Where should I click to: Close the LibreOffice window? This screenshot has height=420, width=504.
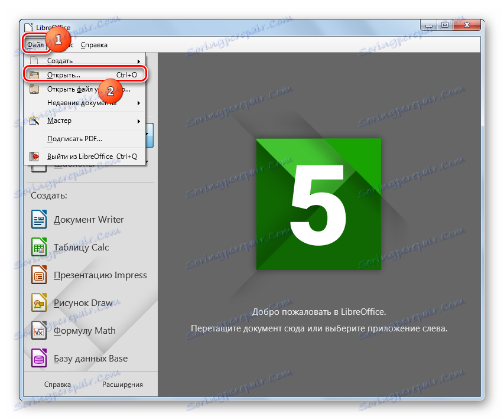[x=467, y=25]
